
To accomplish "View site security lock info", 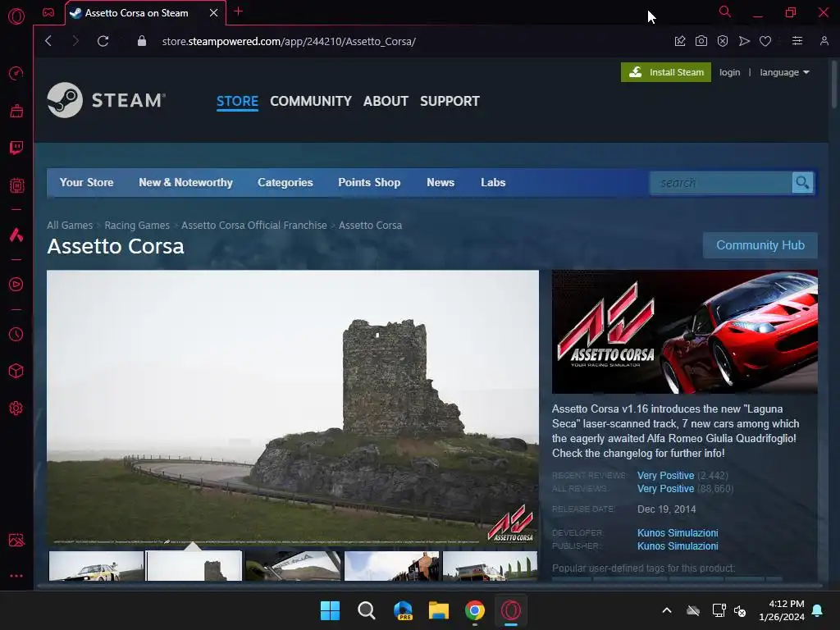I will pyautogui.click(x=142, y=41).
